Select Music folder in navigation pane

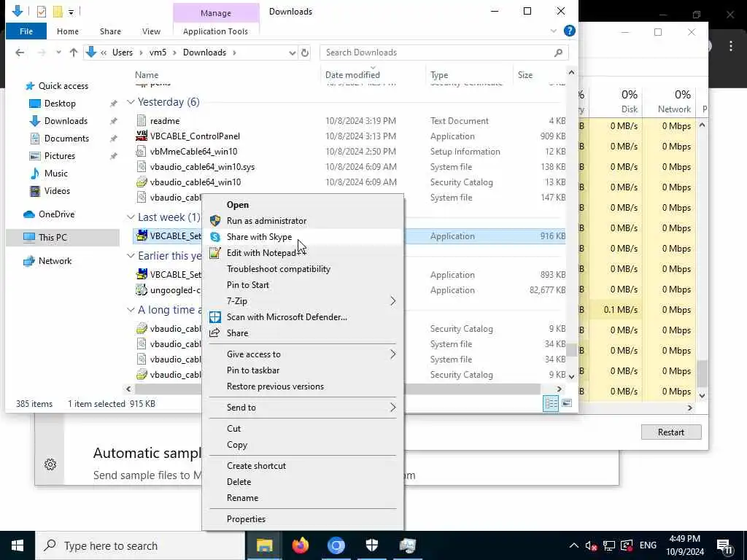pyautogui.click(x=55, y=174)
